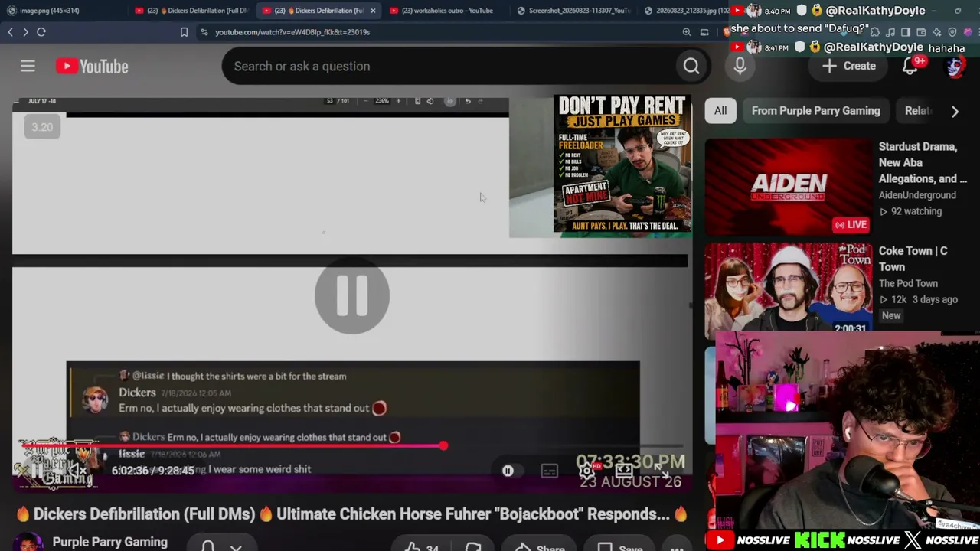Reload the current page

(x=41, y=32)
